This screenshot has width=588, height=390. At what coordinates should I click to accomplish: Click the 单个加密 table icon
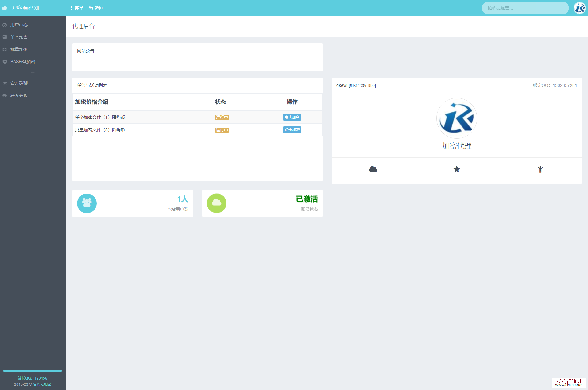point(5,37)
